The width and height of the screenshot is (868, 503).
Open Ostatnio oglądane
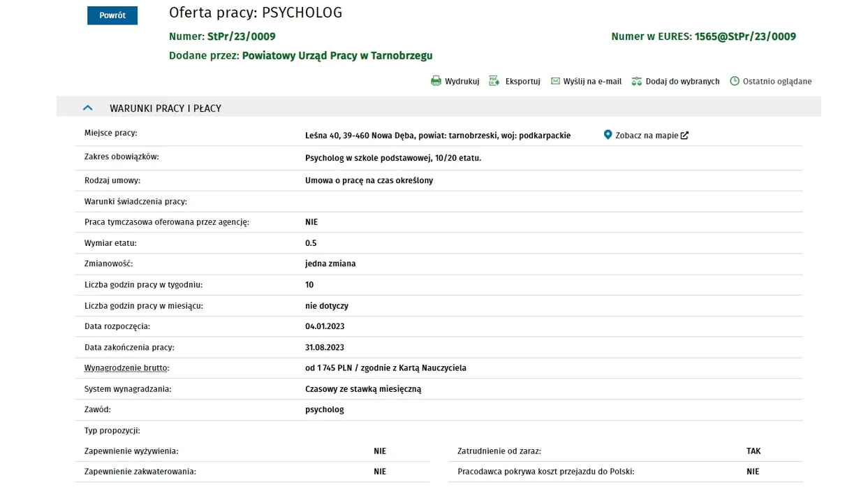click(777, 81)
